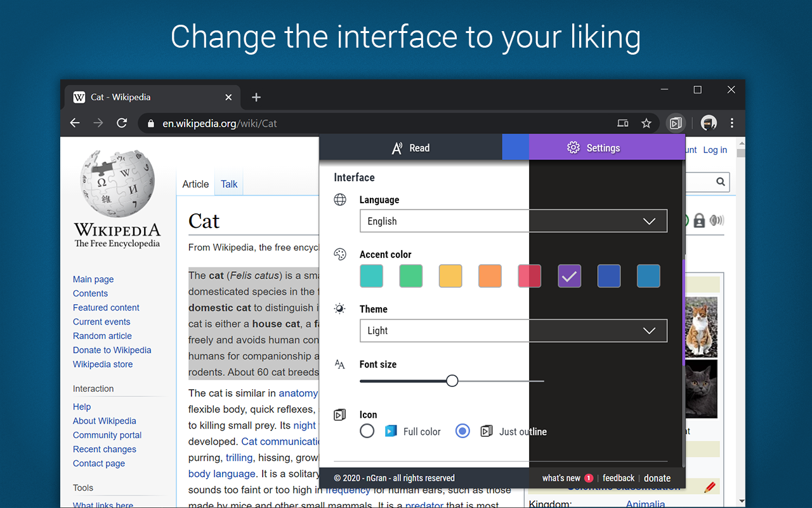Select the Full color icon option

coord(367,431)
